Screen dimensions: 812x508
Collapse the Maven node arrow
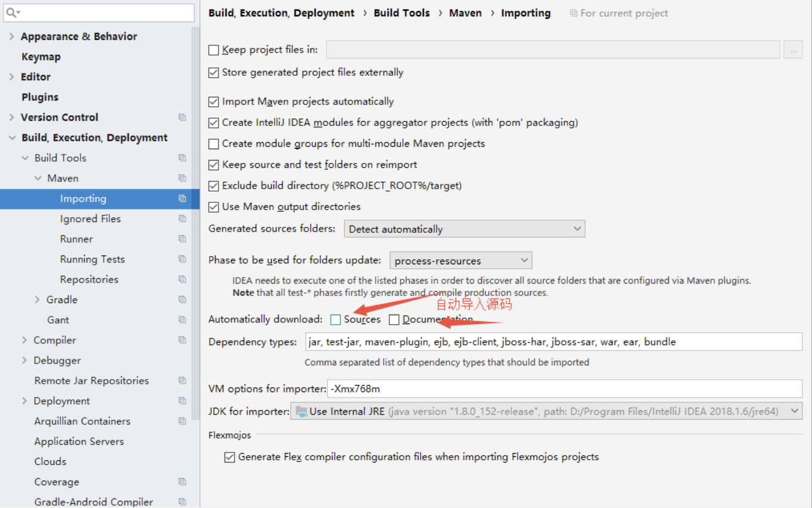(38, 178)
